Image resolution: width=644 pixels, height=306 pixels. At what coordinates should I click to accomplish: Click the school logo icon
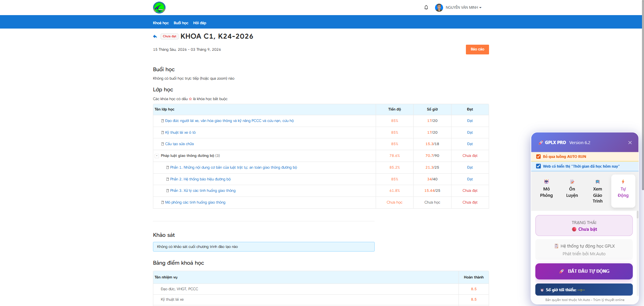pyautogui.click(x=159, y=7)
